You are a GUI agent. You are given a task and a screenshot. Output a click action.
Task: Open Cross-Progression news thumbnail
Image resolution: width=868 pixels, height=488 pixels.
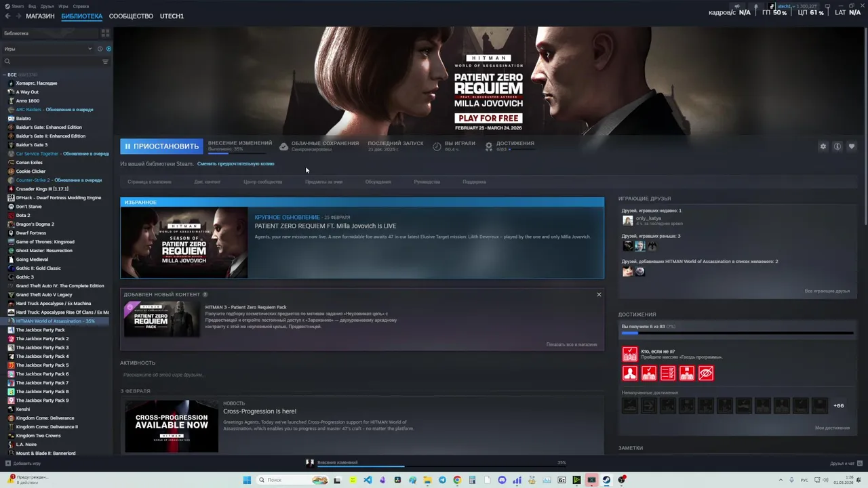tap(172, 426)
